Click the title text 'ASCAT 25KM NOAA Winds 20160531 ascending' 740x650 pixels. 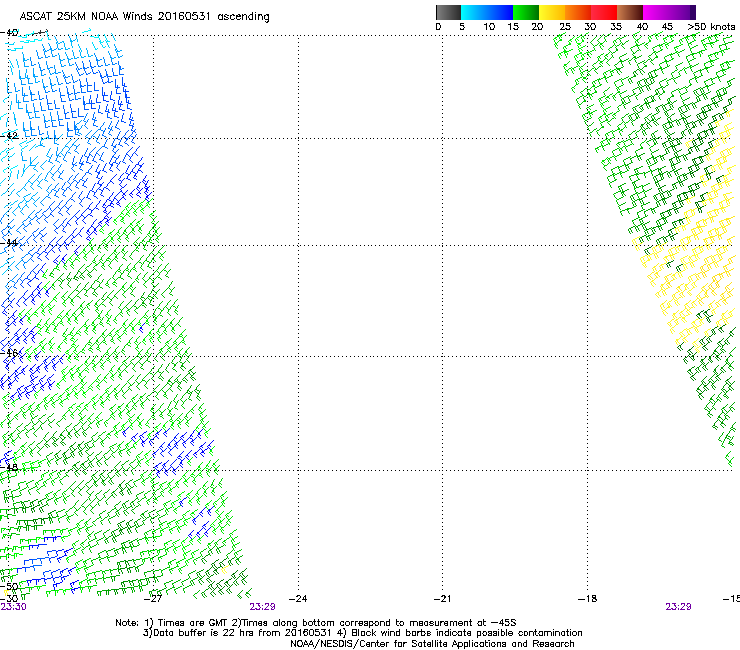click(x=144, y=17)
